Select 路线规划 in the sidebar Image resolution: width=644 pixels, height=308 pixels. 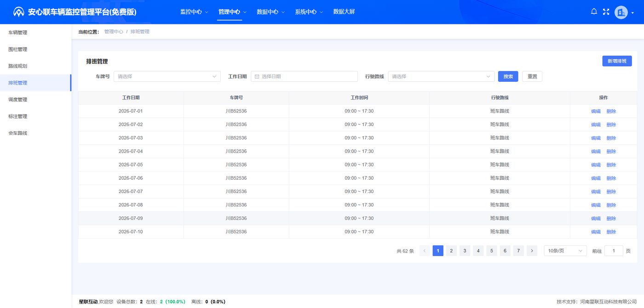pyautogui.click(x=35, y=66)
